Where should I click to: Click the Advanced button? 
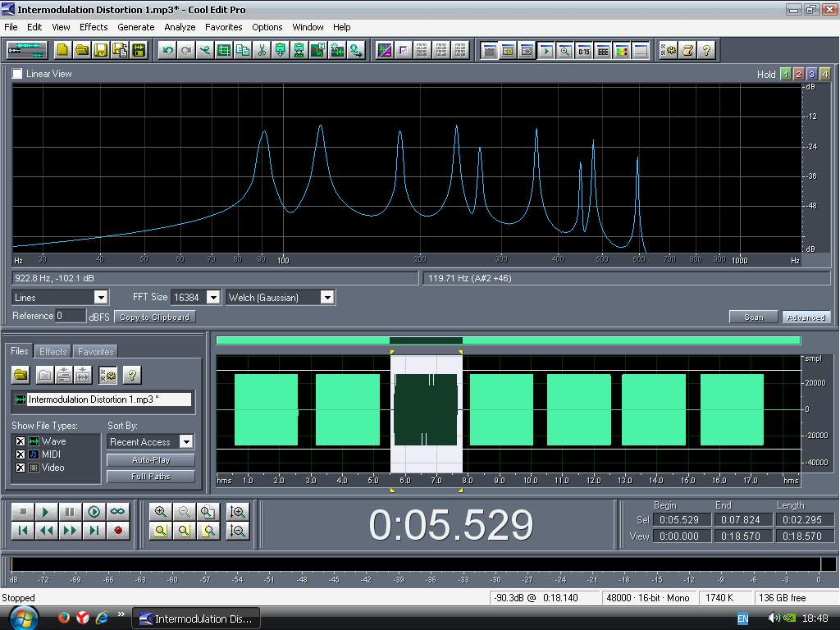click(x=806, y=317)
